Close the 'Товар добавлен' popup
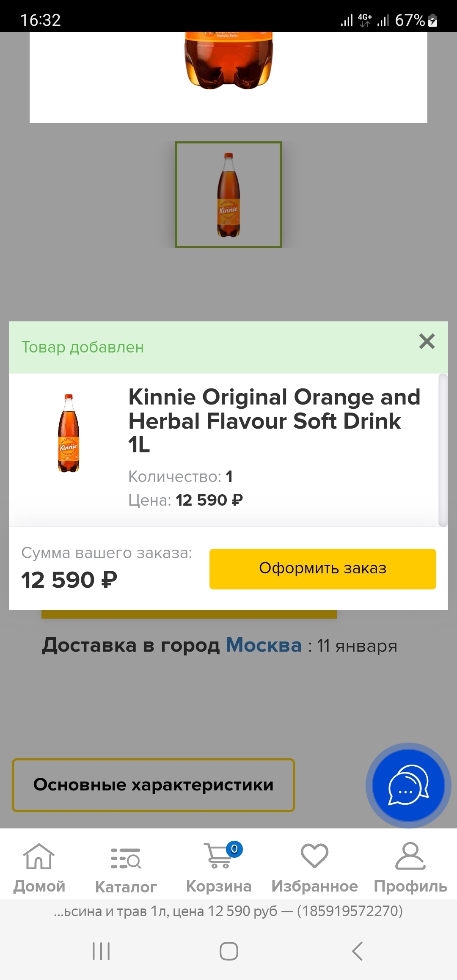The height and width of the screenshot is (980, 457). (427, 341)
